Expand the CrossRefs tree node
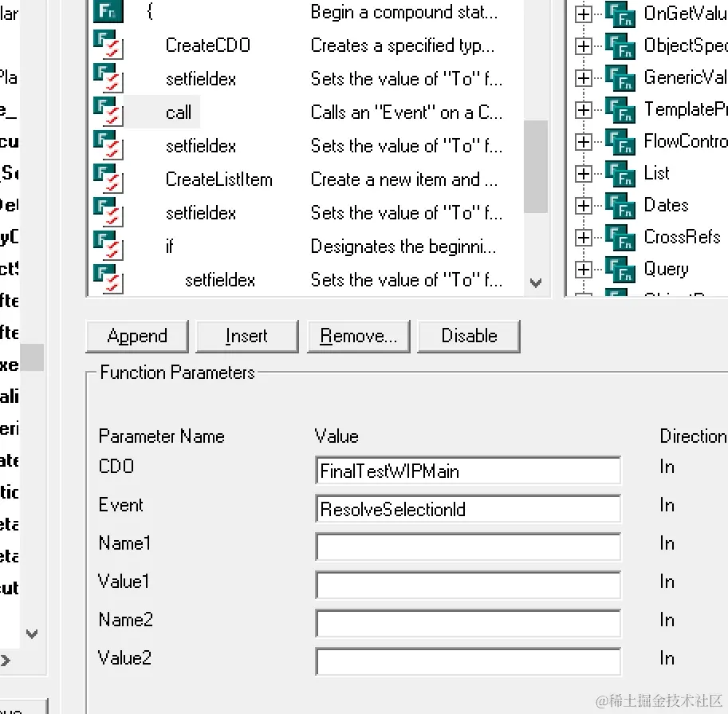This screenshot has height=714, width=728. (583, 238)
